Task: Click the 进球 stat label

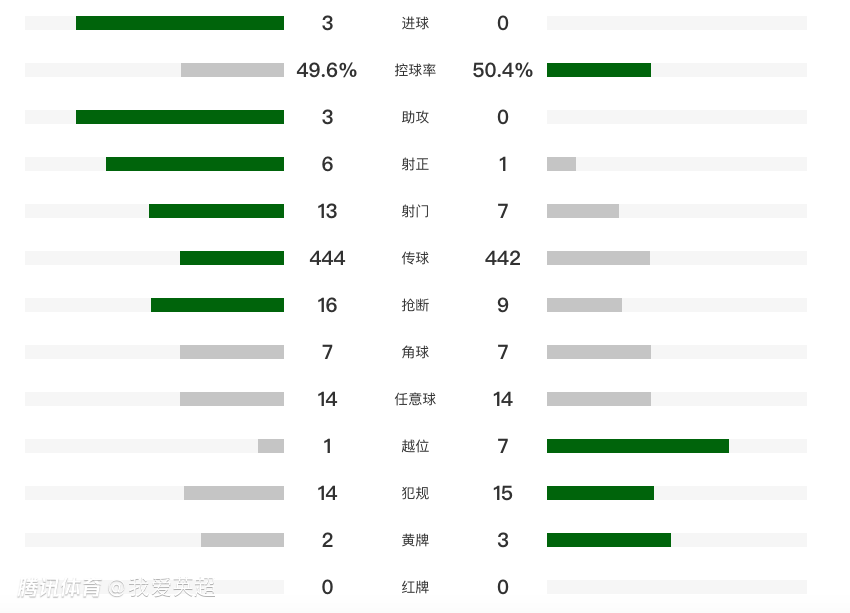Action: pyautogui.click(x=415, y=23)
